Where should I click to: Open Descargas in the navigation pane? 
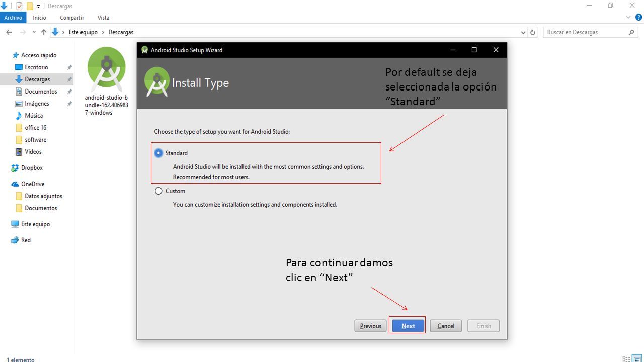(x=36, y=79)
